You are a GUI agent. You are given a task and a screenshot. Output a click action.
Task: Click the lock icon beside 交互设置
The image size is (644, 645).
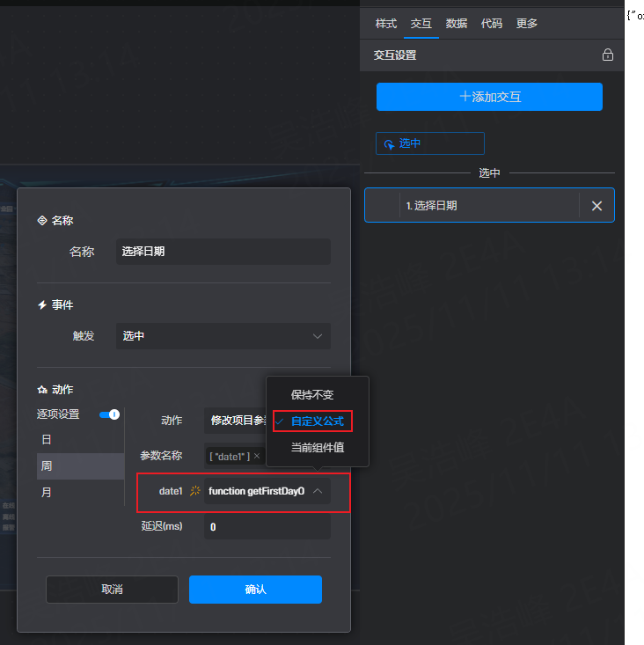click(x=607, y=55)
